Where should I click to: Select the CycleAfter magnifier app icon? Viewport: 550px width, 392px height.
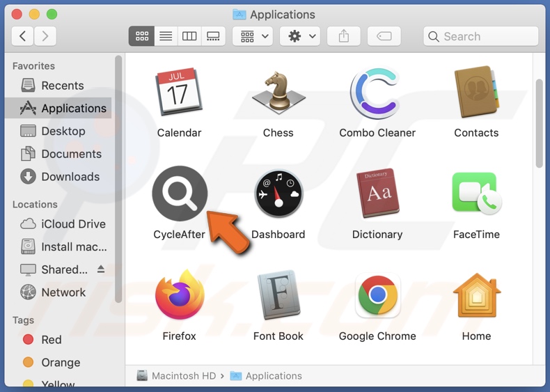tap(180, 194)
